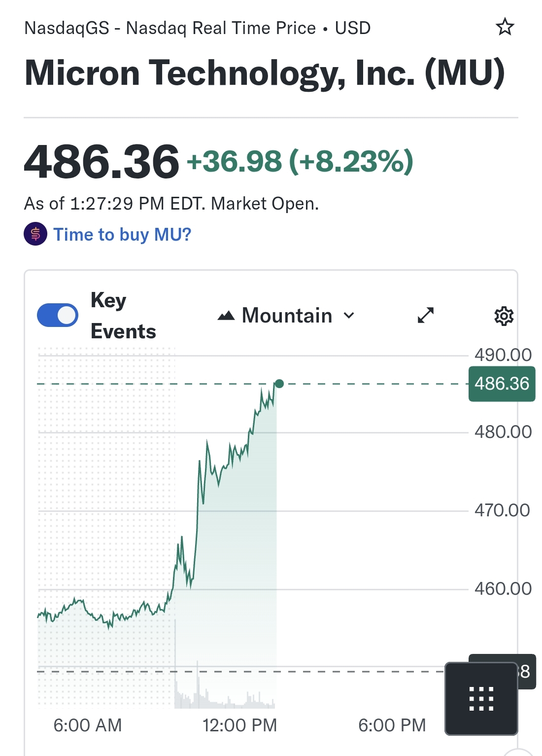Toggle Key Events switch off
The width and height of the screenshot is (542, 756).
click(58, 316)
